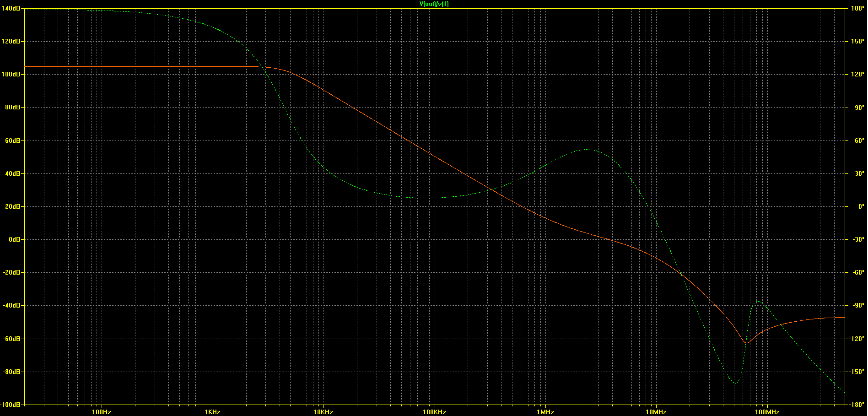Image resolution: width=868 pixels, height=416 pixels.
Task: Click the -40dB tick label
Action: (x=11, y=305)
